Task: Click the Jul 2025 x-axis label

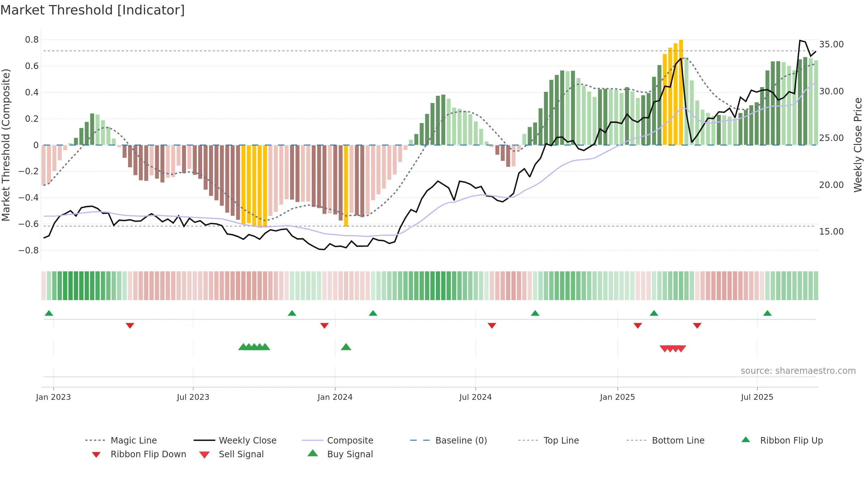Action: [x=757, y=397]
